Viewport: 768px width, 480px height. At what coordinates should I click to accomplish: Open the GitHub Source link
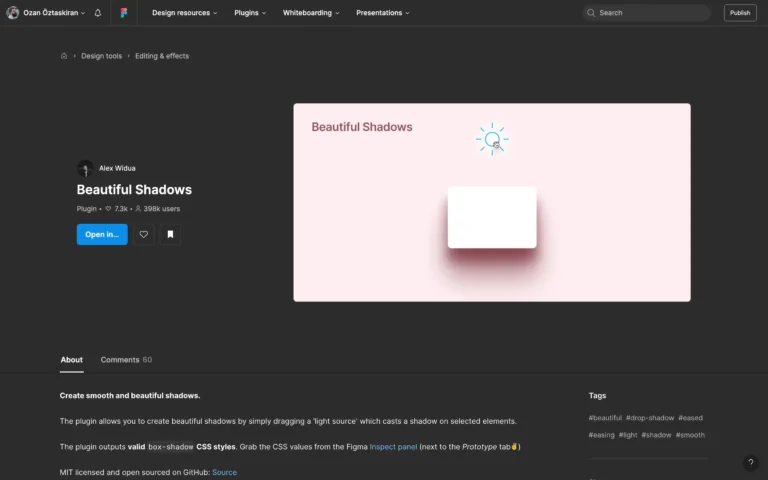[x=224, y=472]
